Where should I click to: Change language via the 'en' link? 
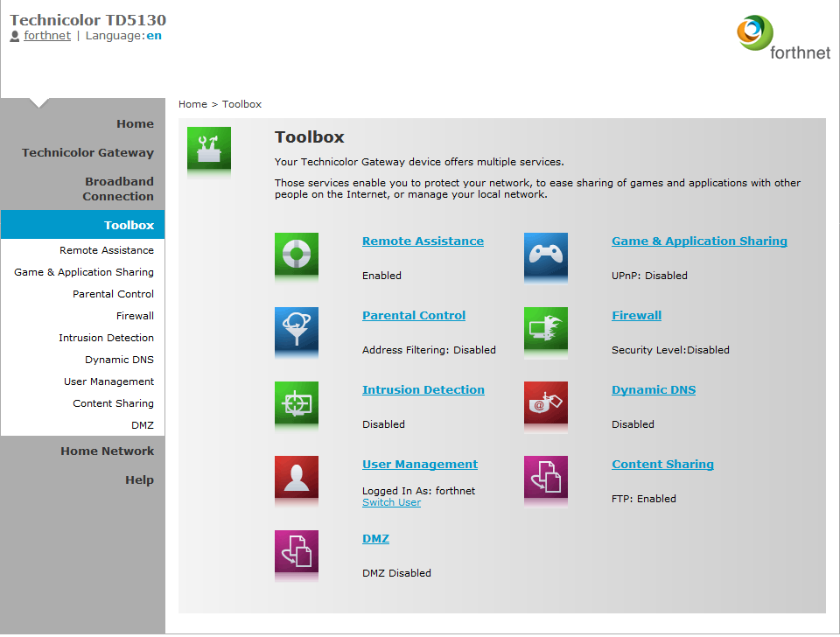[x=154, y=36]
